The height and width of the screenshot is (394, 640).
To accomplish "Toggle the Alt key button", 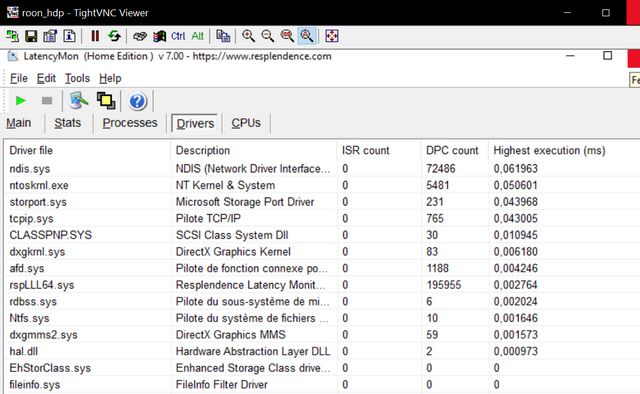I will click(198, 36).
